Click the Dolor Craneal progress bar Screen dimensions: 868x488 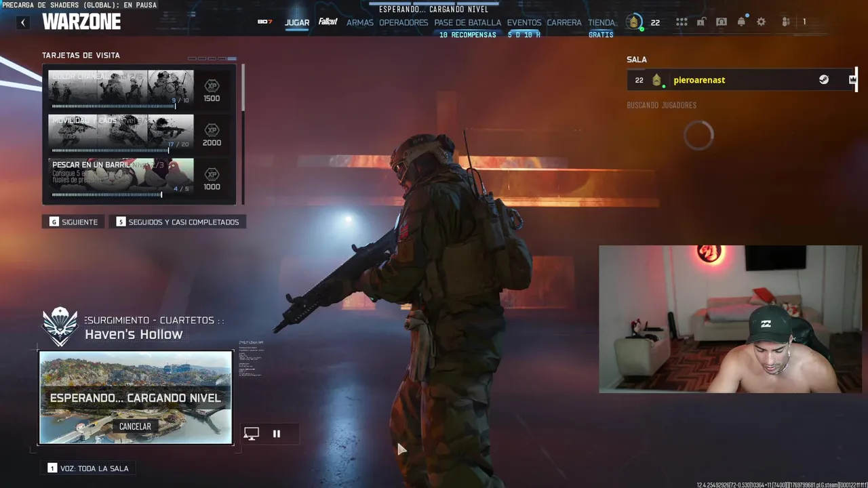coord(114,106)
